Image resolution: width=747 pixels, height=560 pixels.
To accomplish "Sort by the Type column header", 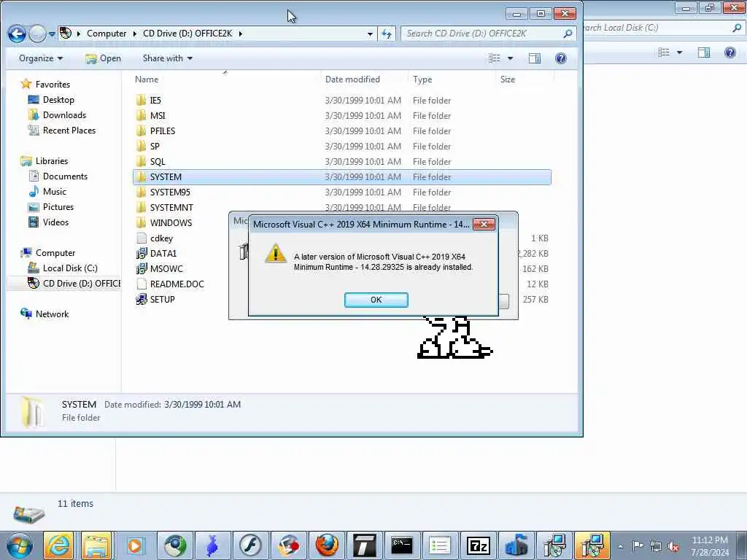I will tap(422, 79).
